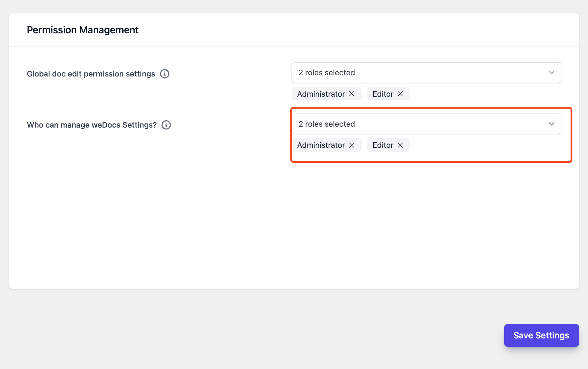Select Editor tag under Global doc edit
Image resolution: width=588 pixels, height=369 pixels.
[383, 94]
